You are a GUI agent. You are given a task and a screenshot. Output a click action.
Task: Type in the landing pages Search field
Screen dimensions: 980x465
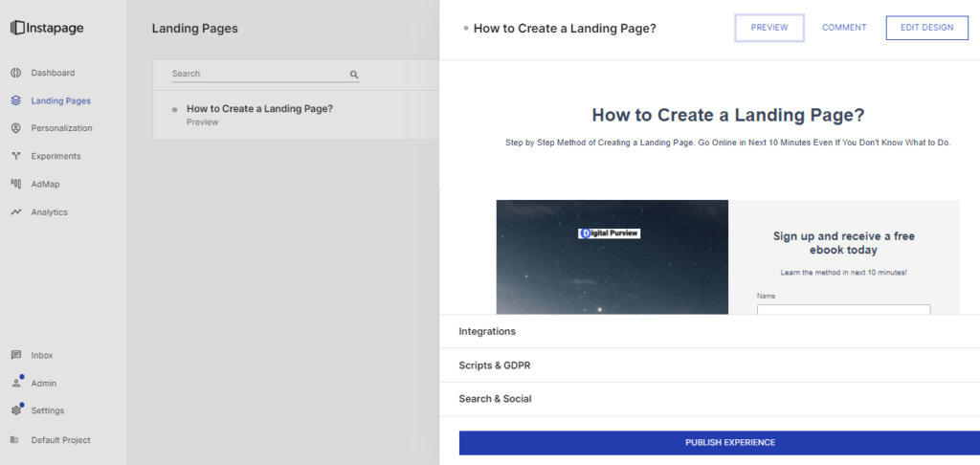[258, 74]
